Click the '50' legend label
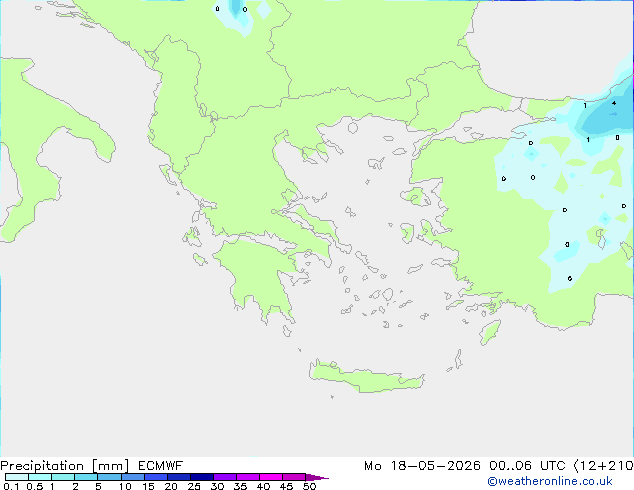 pos(309,486)
